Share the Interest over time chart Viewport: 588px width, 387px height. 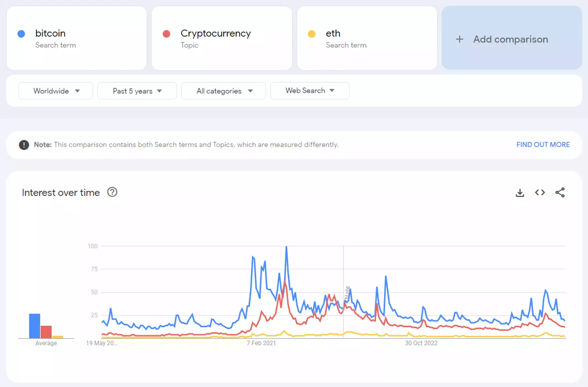560,193
